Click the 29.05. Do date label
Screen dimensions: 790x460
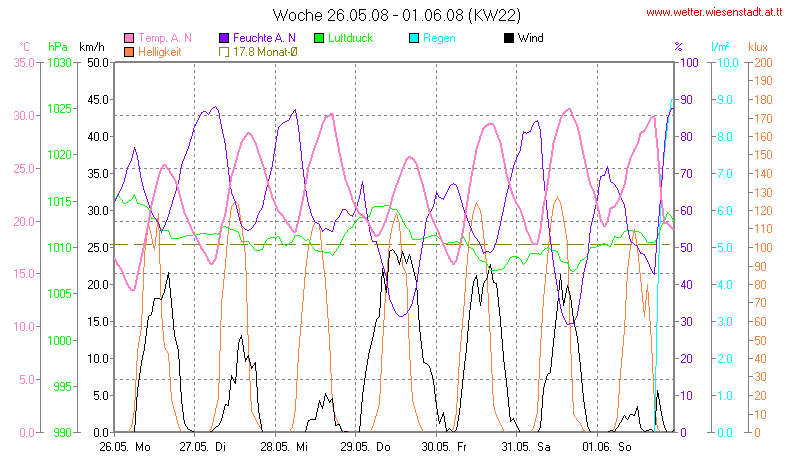point(365,447)
